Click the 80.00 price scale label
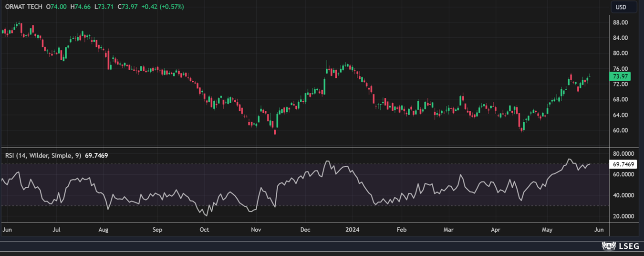This screenshot has height=256, width=644. 620,53
